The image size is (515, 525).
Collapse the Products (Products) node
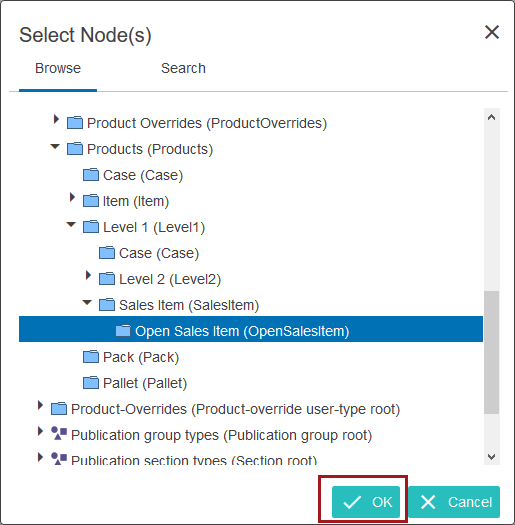point(55,146)
